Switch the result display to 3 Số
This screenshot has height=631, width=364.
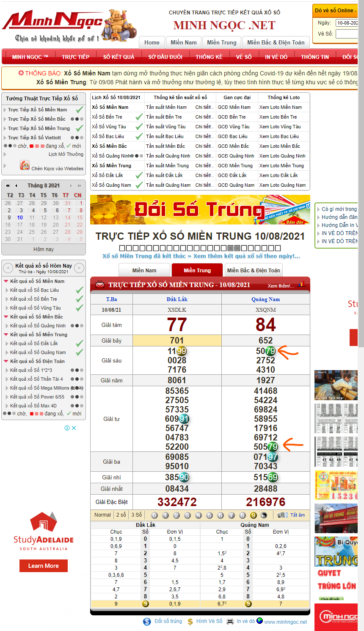[136, 515]
